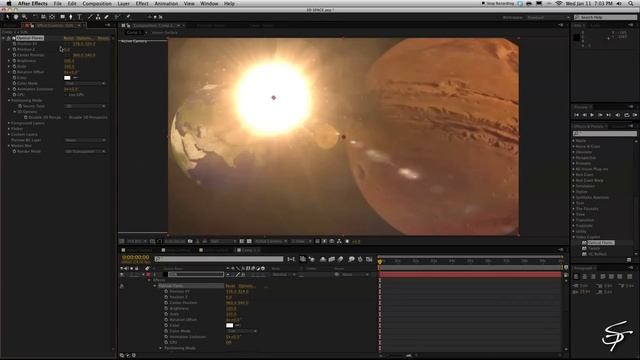Select the Puppet Pin tool

(128, 17)
